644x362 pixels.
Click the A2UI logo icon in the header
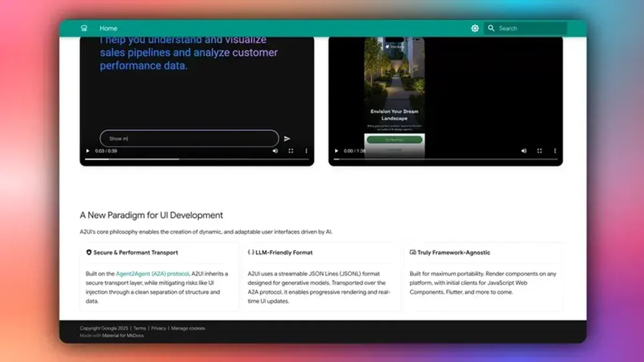(83, 28)
